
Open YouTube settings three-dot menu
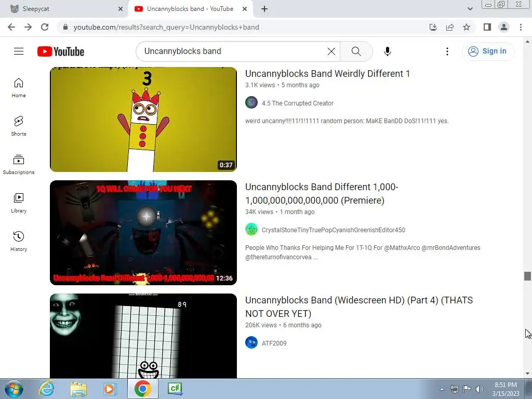click(x=447, y=51)
